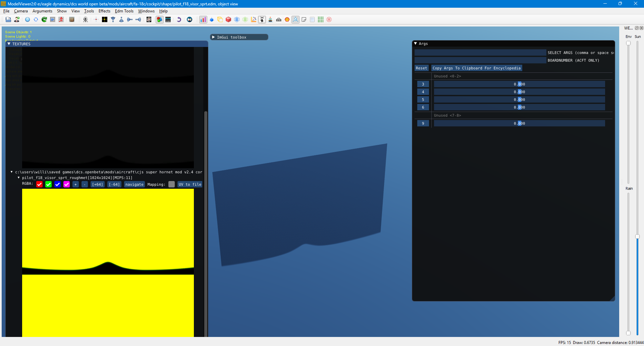Viewport: 644px width, 346px height.
Task: Click the blue globe toolbar icon
Action: pyautogui.click(x=28, y=19)
